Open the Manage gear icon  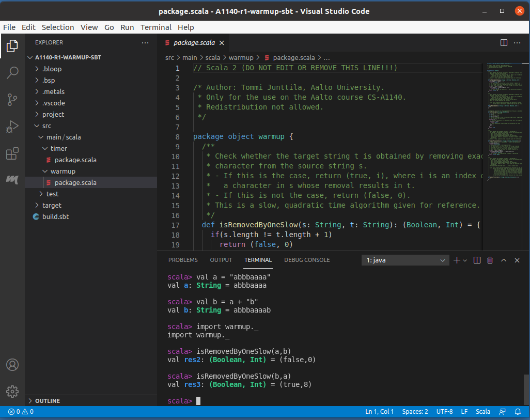tap(12, 391)
